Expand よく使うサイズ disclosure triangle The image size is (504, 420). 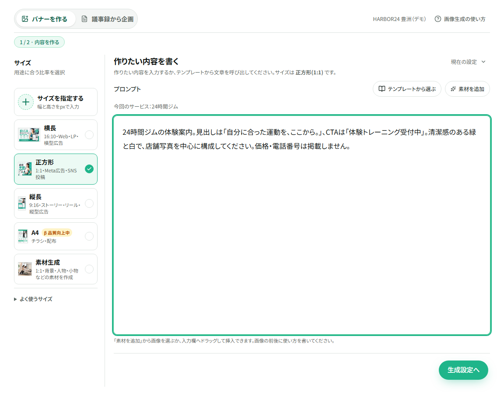pos(15,299)
